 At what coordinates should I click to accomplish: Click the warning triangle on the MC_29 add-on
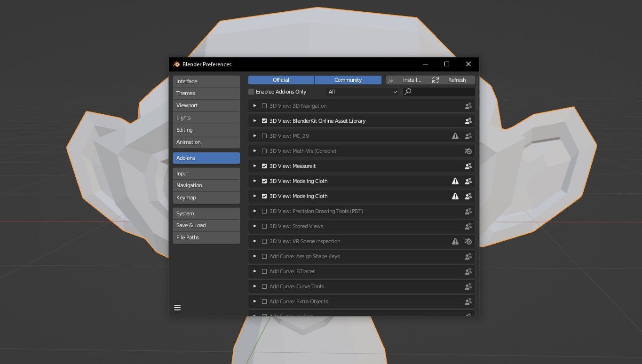[455, 136]
